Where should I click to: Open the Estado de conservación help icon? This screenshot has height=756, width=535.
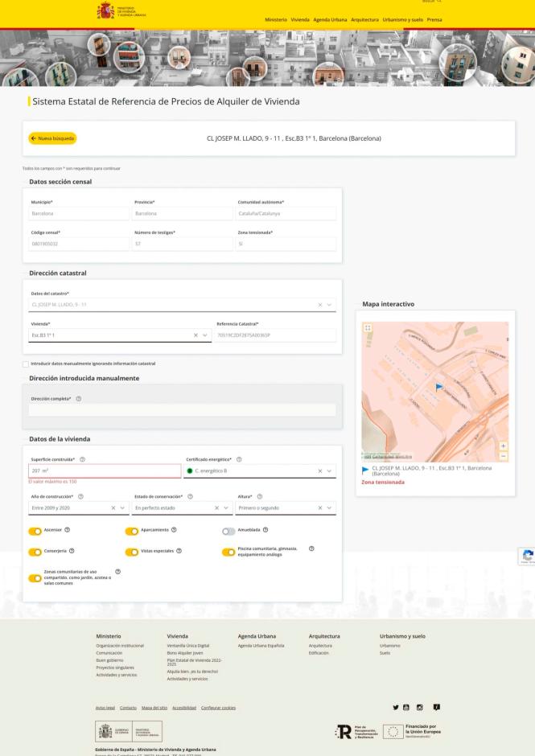tap(190, 496)
